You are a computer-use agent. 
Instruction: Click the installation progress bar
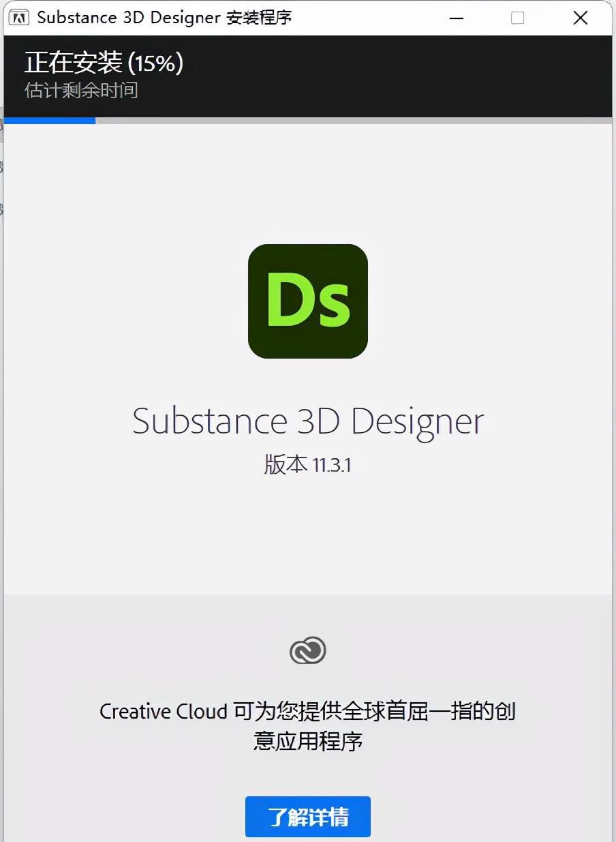click(308, 121)
